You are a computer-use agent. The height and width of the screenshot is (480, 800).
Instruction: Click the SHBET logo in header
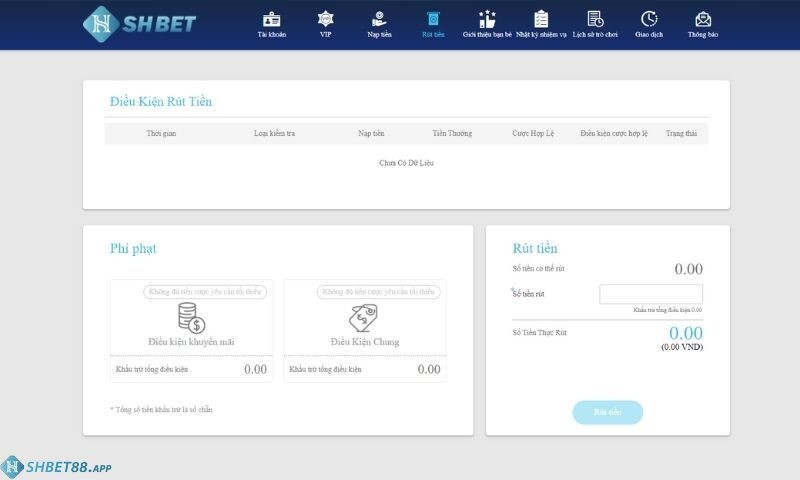pos(139,23)
